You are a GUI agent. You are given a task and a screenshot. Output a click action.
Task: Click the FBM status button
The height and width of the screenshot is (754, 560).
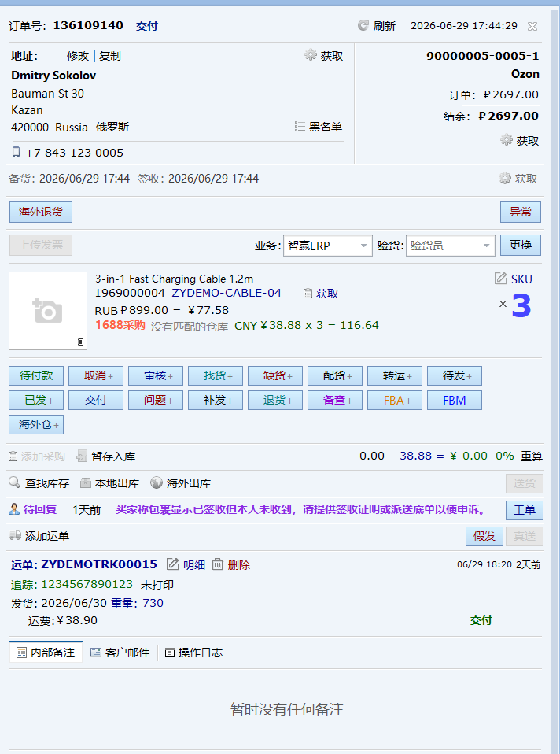(455, 400)
